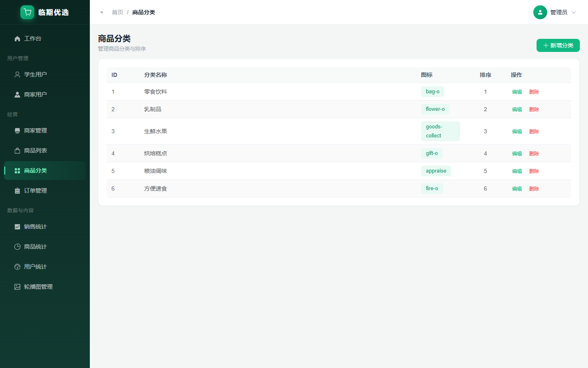588x368 pixels.
Task: Open the 工作台 menu item
Action: (45, 38)
